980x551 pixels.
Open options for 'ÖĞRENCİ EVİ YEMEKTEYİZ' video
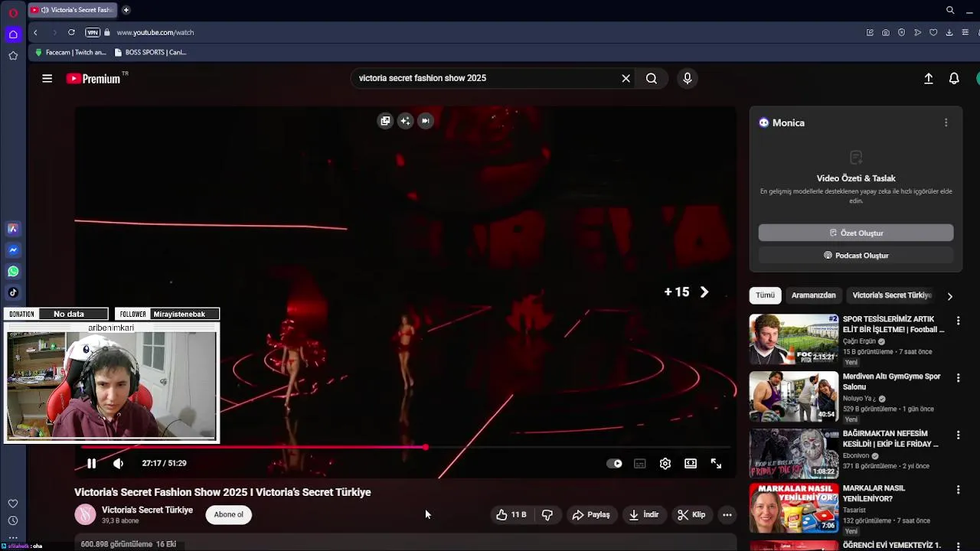[958, 545]
